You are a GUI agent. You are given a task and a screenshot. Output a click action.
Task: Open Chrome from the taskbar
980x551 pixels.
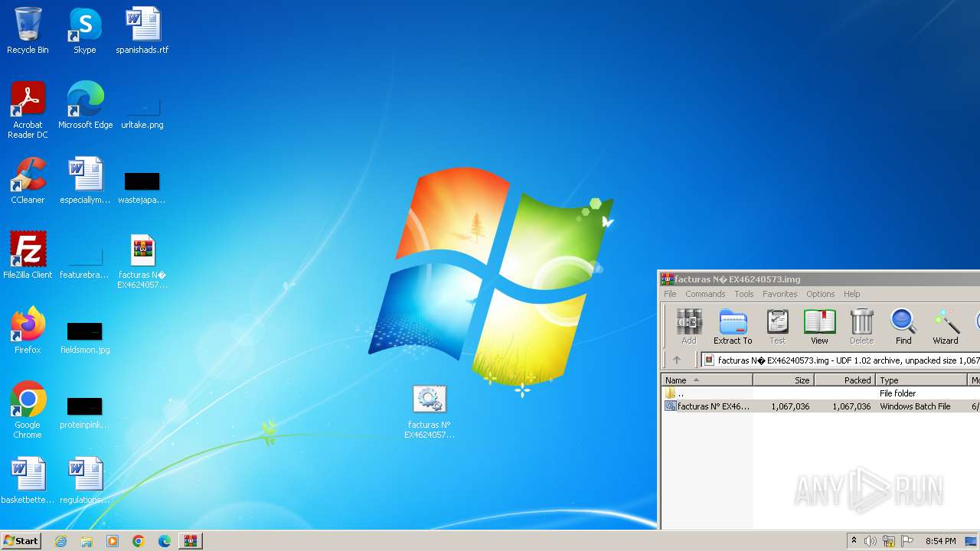tap(139, 541)
